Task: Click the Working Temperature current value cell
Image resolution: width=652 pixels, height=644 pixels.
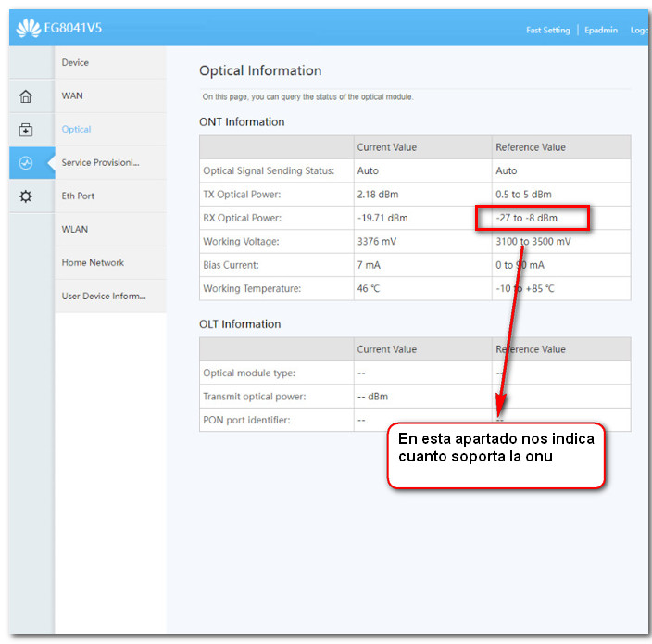Action: (369, 289)
